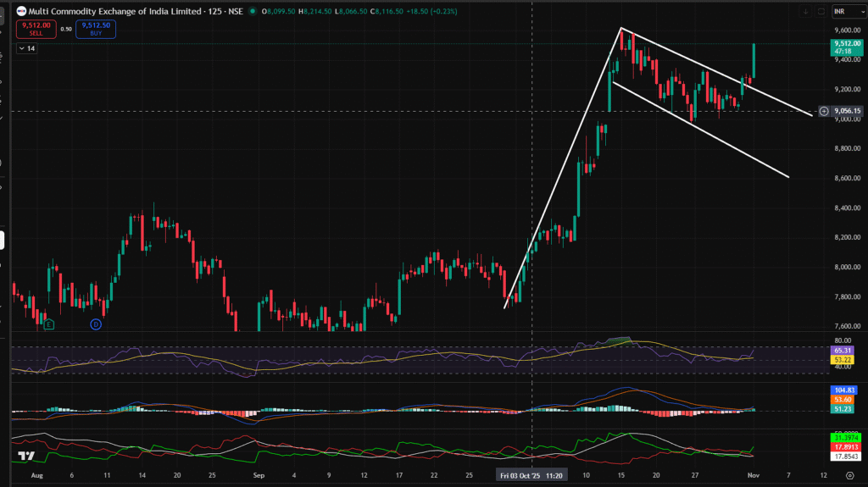Click the red SELL 9,512.00 button

(33, 29)
